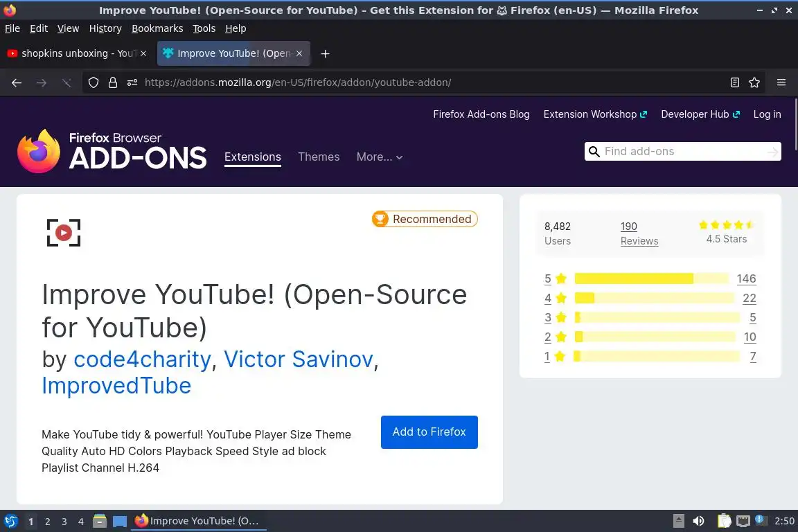
Task: Open the 7 one-star reviews count
Action: click(x=753, y=356)
